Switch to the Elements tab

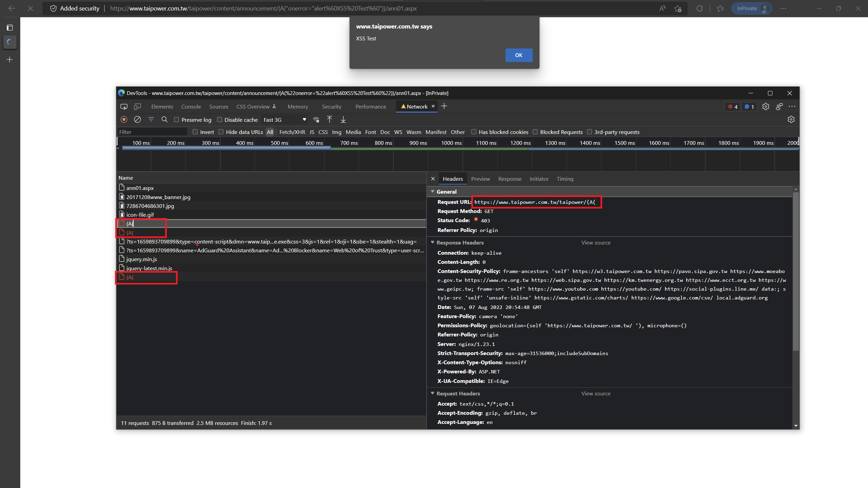click(162, 107)
